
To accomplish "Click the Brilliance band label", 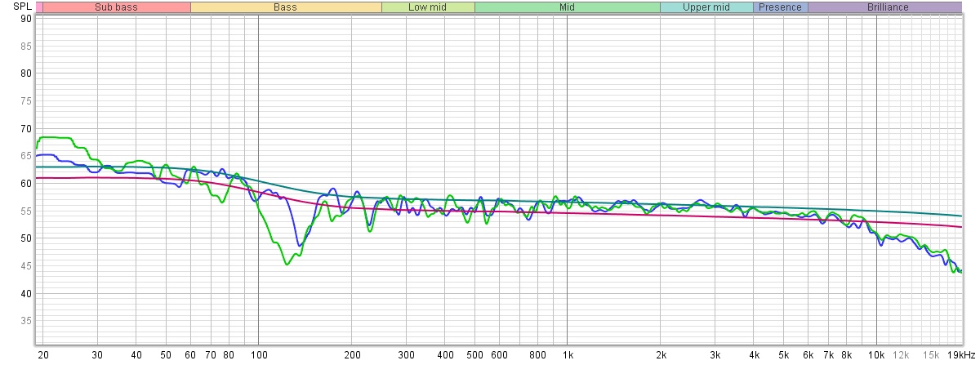I will (x=884, y=7).
